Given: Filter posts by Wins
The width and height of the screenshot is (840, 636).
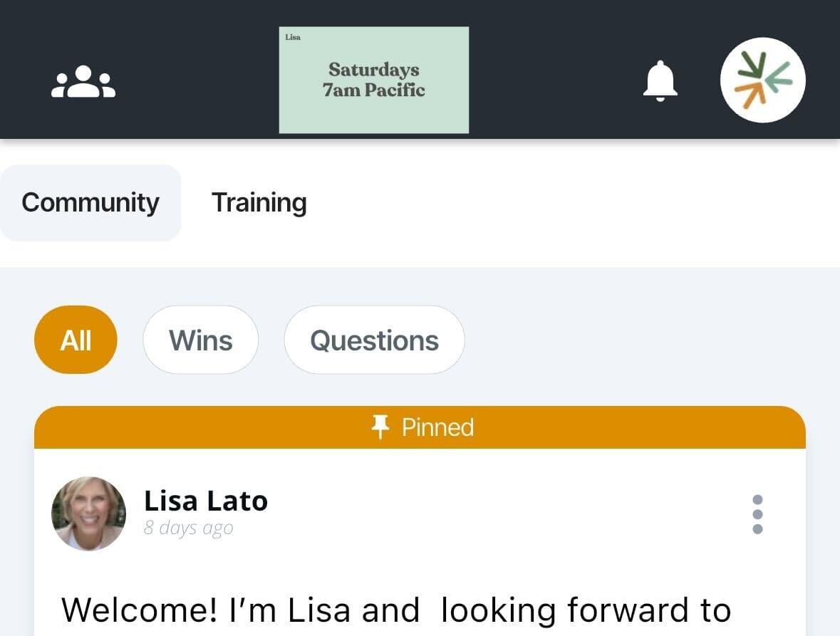Looking at the screenshot, I should click(x=200, y=340).
